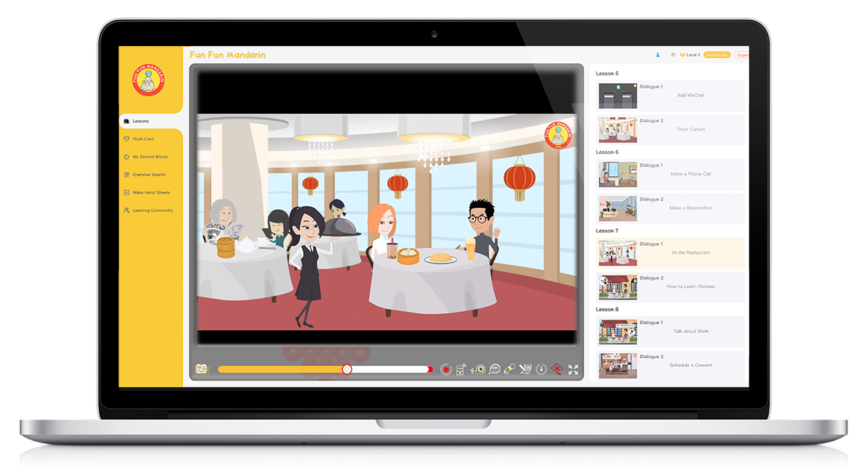Image resolution: width=868 pixels, height=468 pixels.
Task: Open the user profile icon in header
Action: (x=658, y=55)
